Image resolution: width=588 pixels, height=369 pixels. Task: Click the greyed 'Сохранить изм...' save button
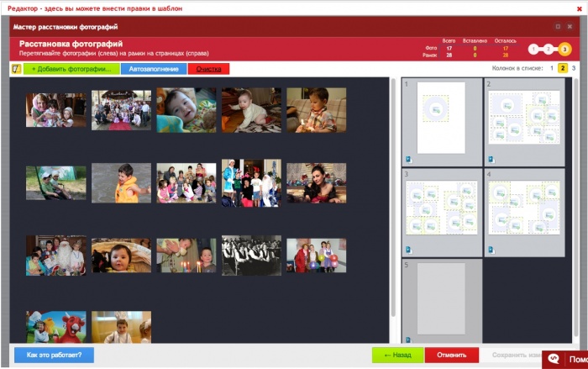click(512, 355)
